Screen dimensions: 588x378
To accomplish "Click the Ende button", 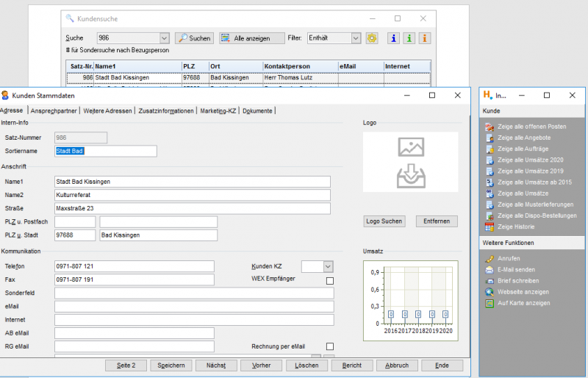I will tap(442, 365).
